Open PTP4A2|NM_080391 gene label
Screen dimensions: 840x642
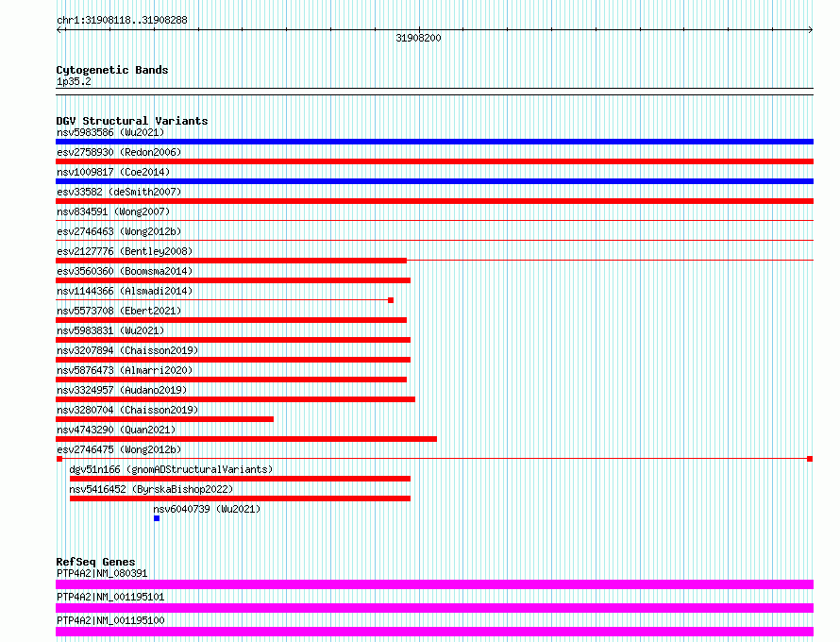[x=102, y=573]
